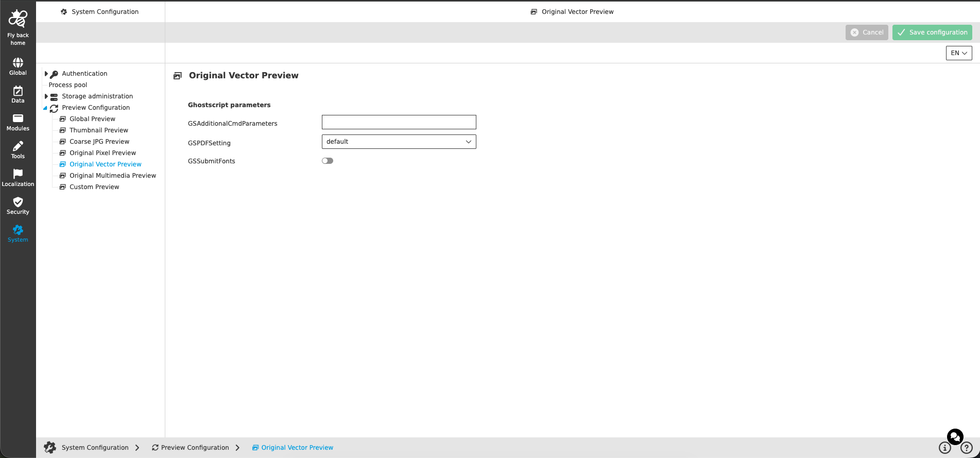Screen dimensions: 980x458
Task: Select the System gear section
Action: tap(18, 233)
